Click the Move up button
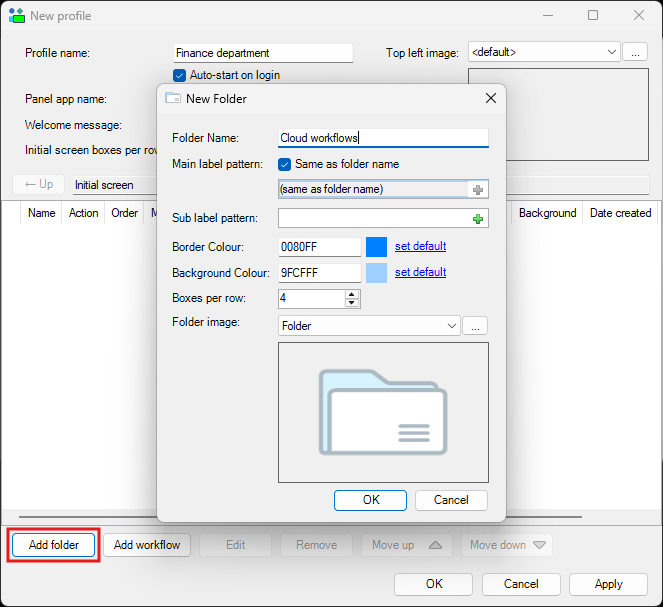Screen dimensions: 663x607 [x=407, y=545]
